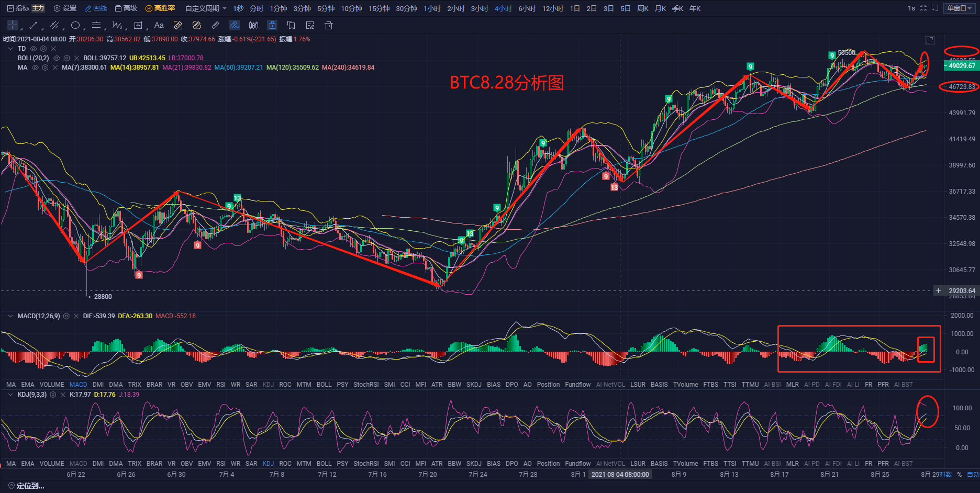Open 设置 settings
Image resolution: width=980 pixels, height=493 pixels.
click(65, 8)
